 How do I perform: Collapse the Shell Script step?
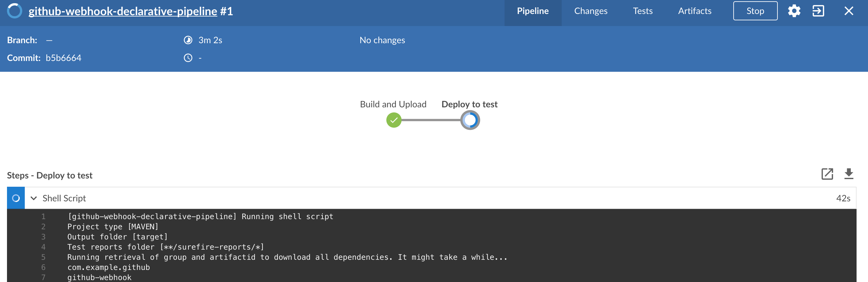pos(33,198)
